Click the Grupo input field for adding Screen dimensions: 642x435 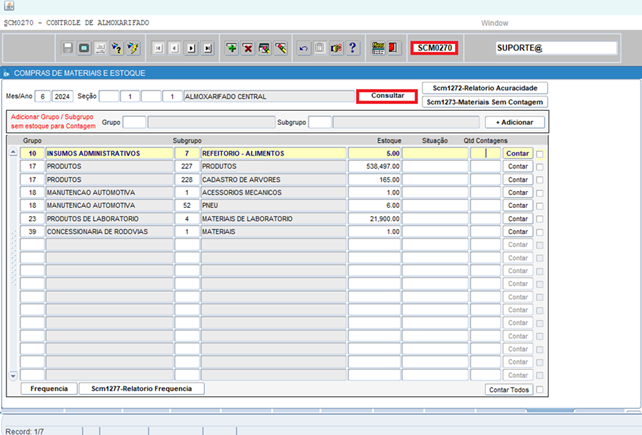coord(134,122)
